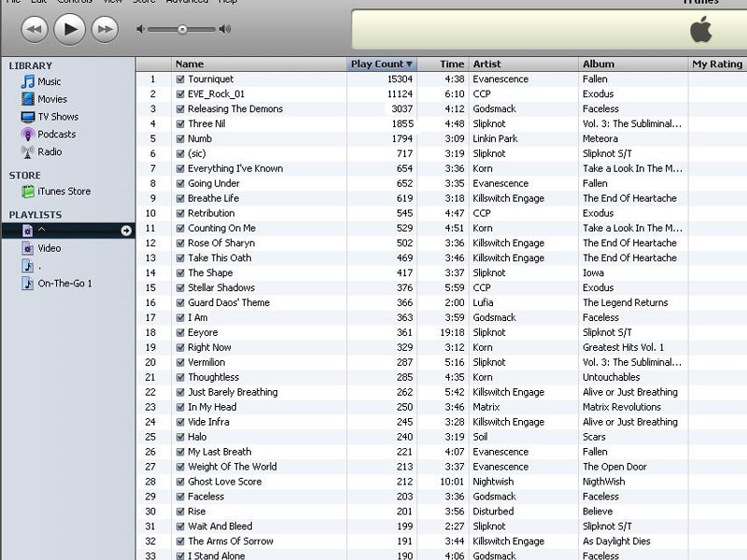Screen dimensions: 747x560
Task: Open the On-The-Go 1 playlist
Action: [x=57, y=284]
